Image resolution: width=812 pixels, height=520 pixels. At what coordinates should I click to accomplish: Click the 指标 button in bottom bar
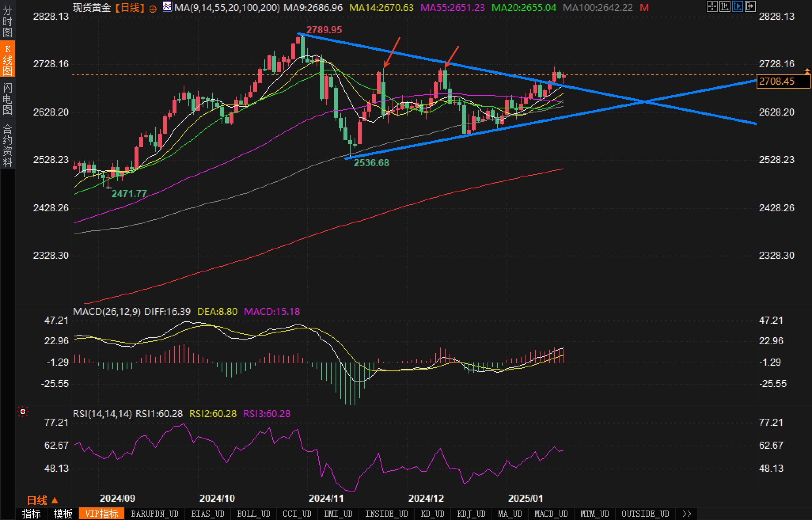(x=32, y=514)
